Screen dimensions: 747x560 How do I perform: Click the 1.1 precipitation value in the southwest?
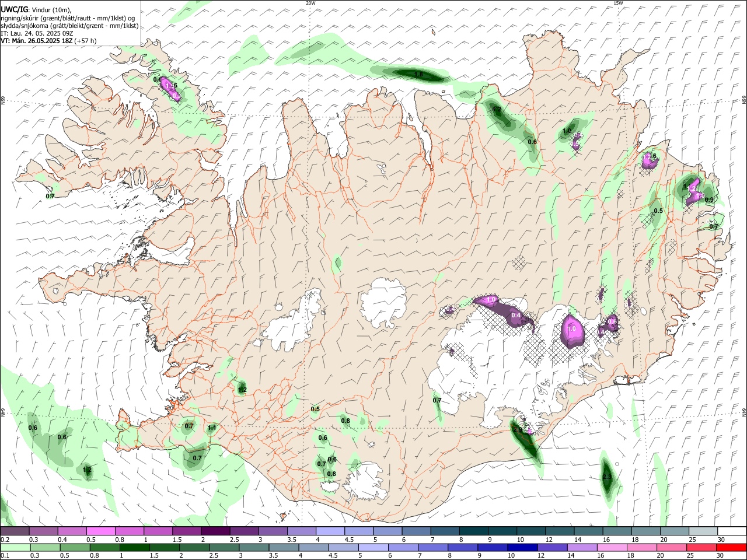212,428
